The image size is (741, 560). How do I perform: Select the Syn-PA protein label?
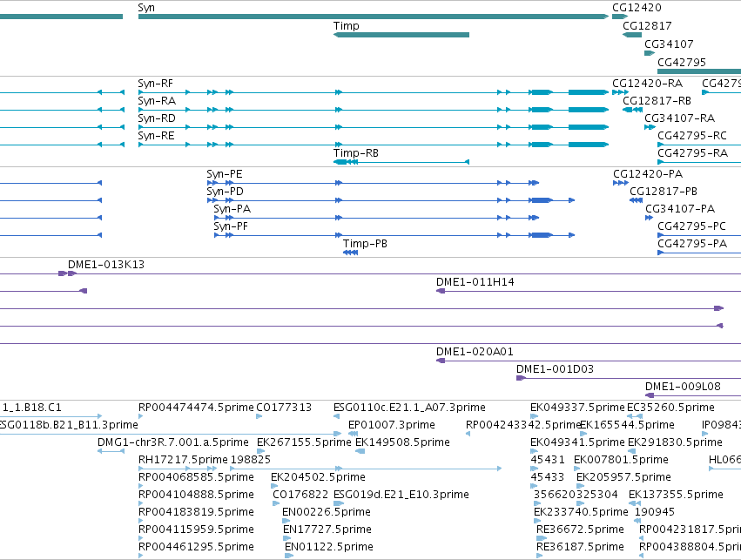click(x=232, y=209)
